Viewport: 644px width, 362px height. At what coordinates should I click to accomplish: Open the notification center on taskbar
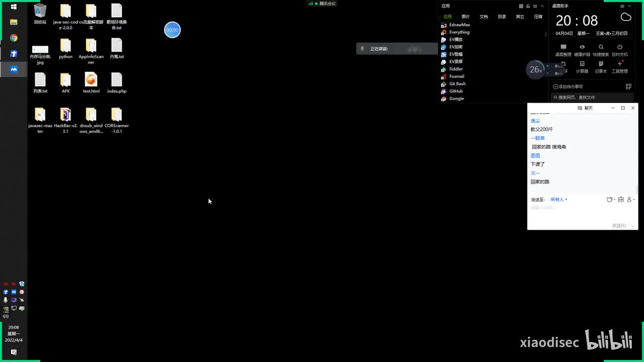(14, 352)
